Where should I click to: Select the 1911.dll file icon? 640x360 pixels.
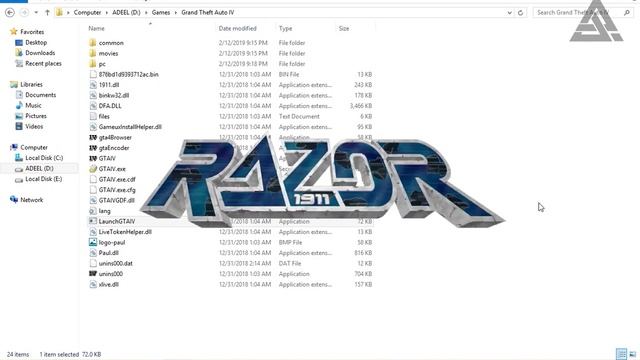point(93,85)
